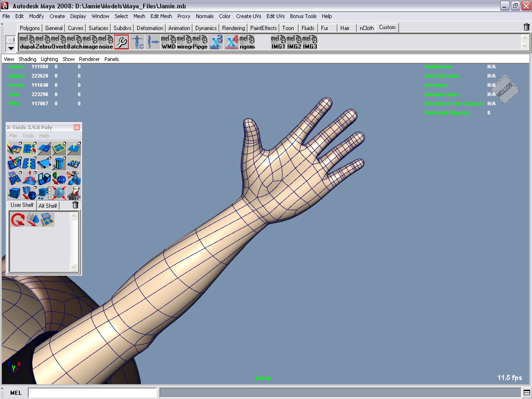Select X-Tools blue cylinder tool
Screen dimensions: 532x399
pos(59,163)
